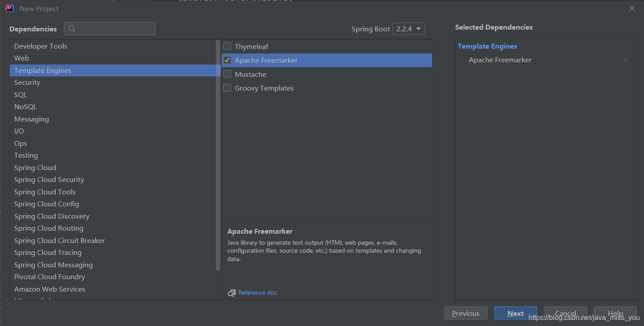Click the Apache Freemarker dependency row label
Viewport: 644px width, 326px height.
point(266,60)
